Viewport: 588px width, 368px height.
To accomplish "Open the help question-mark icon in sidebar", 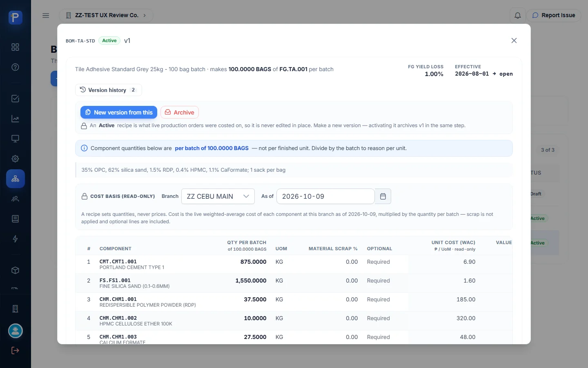I will [16, 67].
